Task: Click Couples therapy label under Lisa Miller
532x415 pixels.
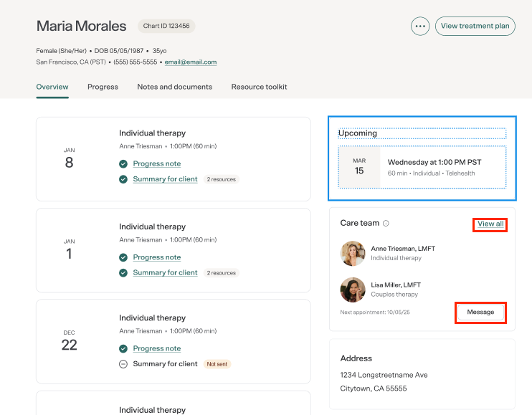Action: tap(394, 295)
